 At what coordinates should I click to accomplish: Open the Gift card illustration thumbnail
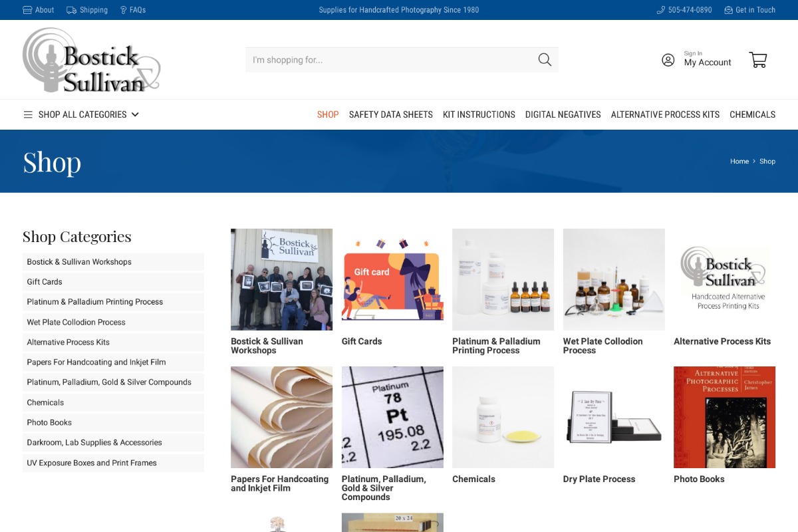pos(392,279)
